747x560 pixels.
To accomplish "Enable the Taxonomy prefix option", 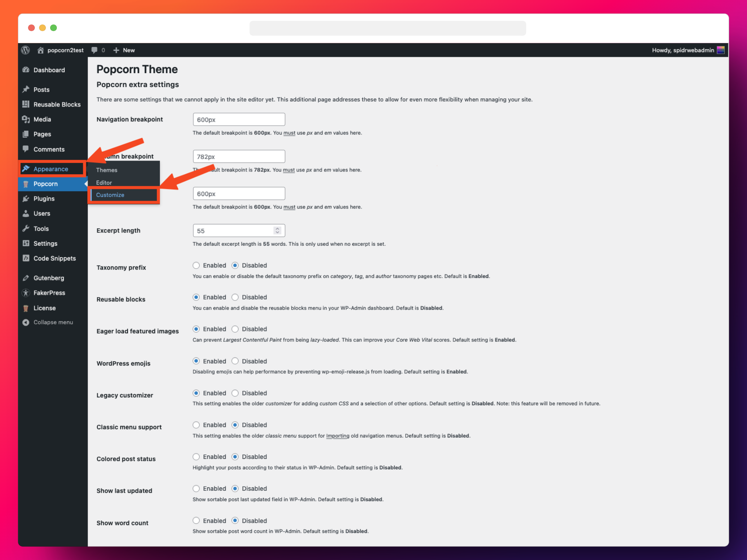I will click(196, 265).
